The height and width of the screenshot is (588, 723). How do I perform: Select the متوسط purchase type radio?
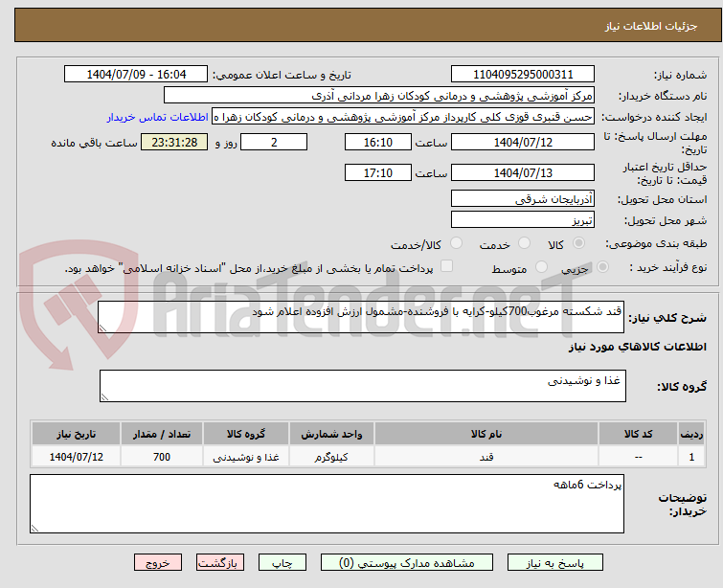click(541, 267)
